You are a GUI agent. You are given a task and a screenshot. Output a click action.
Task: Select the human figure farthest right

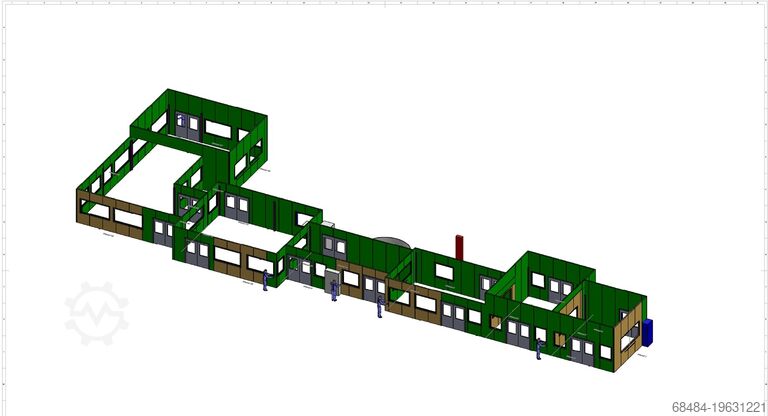click(539, 349)
